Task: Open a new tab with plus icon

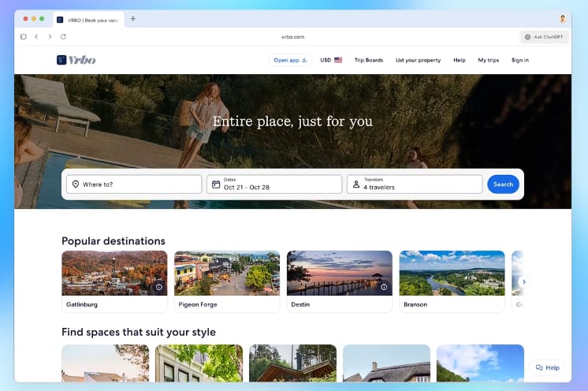Action: click(x=132, y=19)
